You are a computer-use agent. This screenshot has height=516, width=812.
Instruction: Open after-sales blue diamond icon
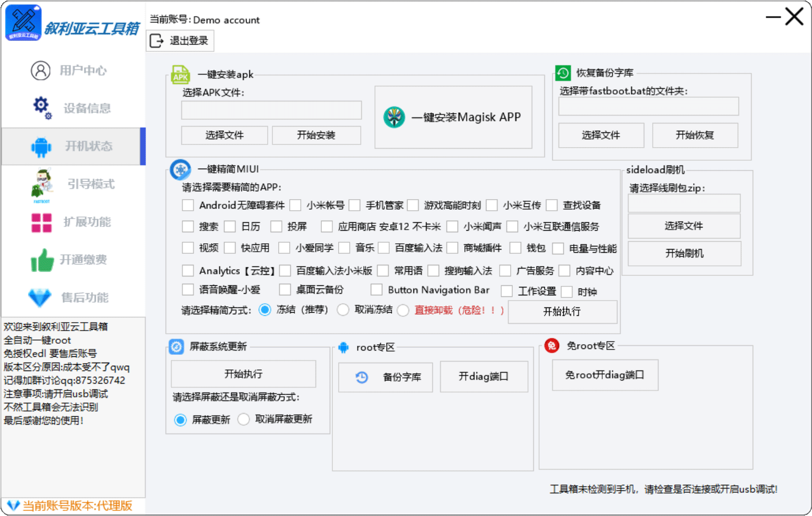pyautogui.click(x=40, y=297)
